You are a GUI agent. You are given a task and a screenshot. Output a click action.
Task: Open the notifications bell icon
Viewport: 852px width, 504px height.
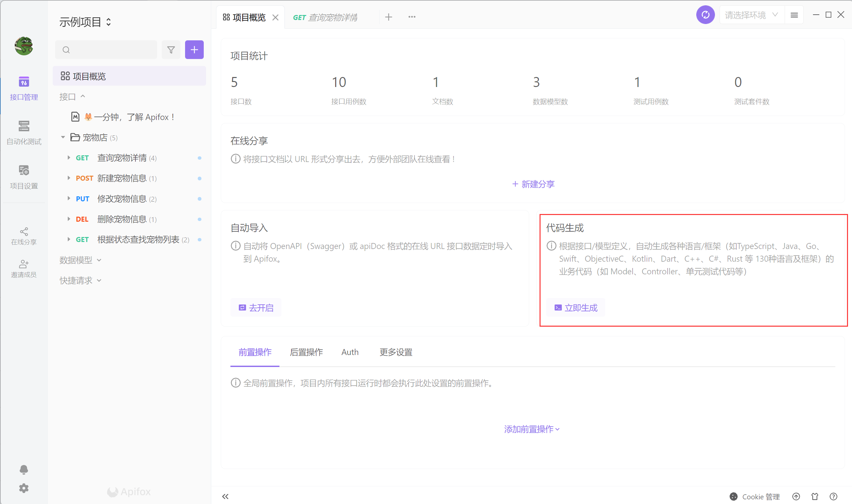click(x=24, y=469)
